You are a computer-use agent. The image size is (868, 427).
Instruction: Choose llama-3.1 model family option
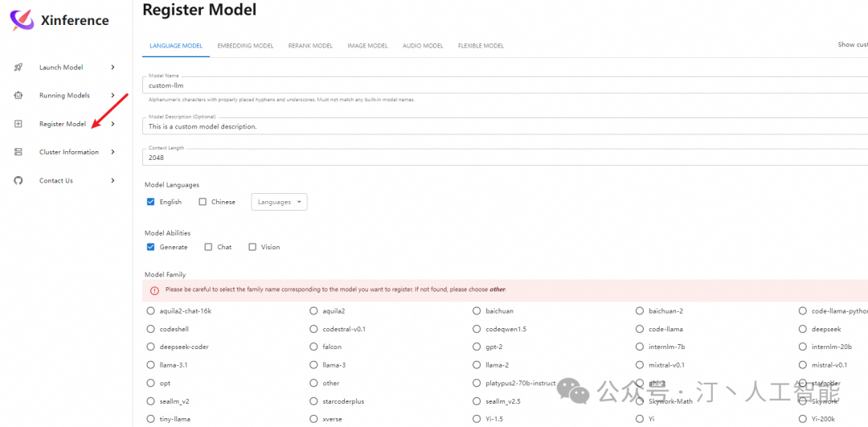(150, 365)
